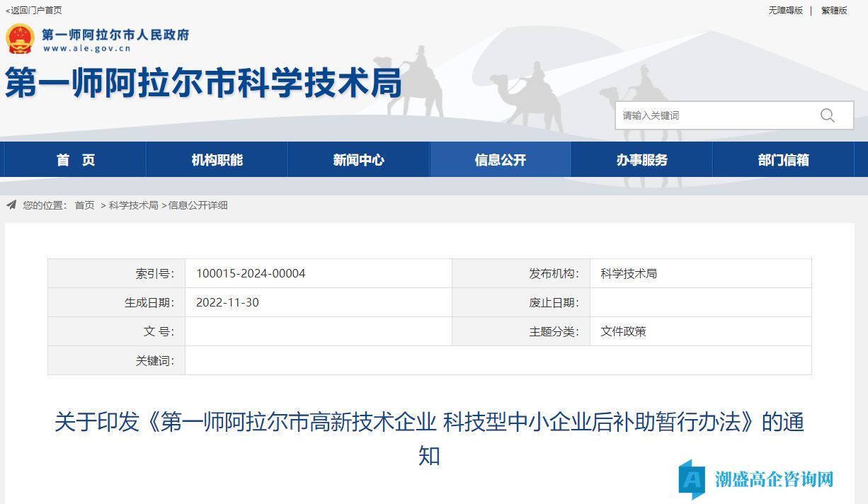Viewport: 868px width, 504px height.
Task: Open the 部门信箱 navigation item
Action: pos(784,160)
